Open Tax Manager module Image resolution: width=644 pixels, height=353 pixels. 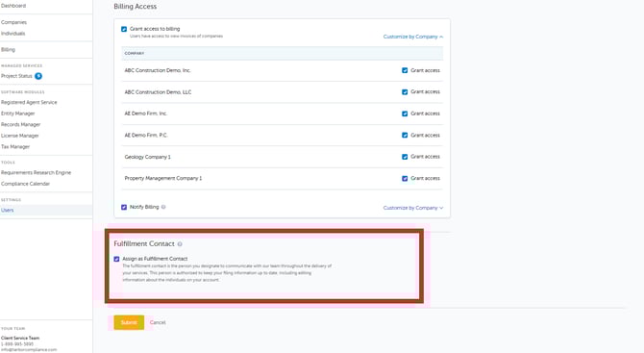click(x=15, y=147)
